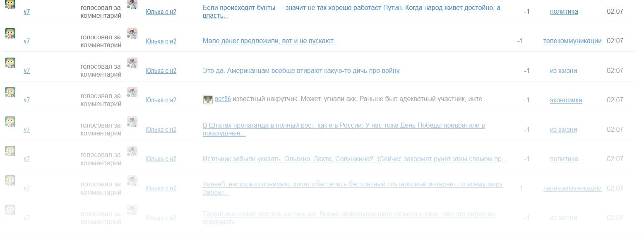Click Юлька с н2 avatar beside Putin comment
Image resolution: width=644 pixels, height=239 pixels.
pyautogui.click(x=132, y=4)
